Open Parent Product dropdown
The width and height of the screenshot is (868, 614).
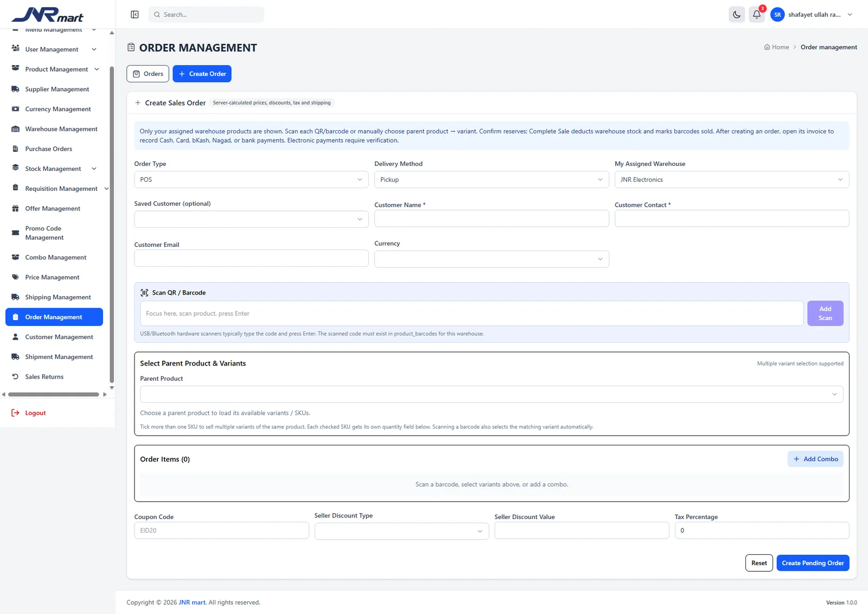(x=492, y=394)
